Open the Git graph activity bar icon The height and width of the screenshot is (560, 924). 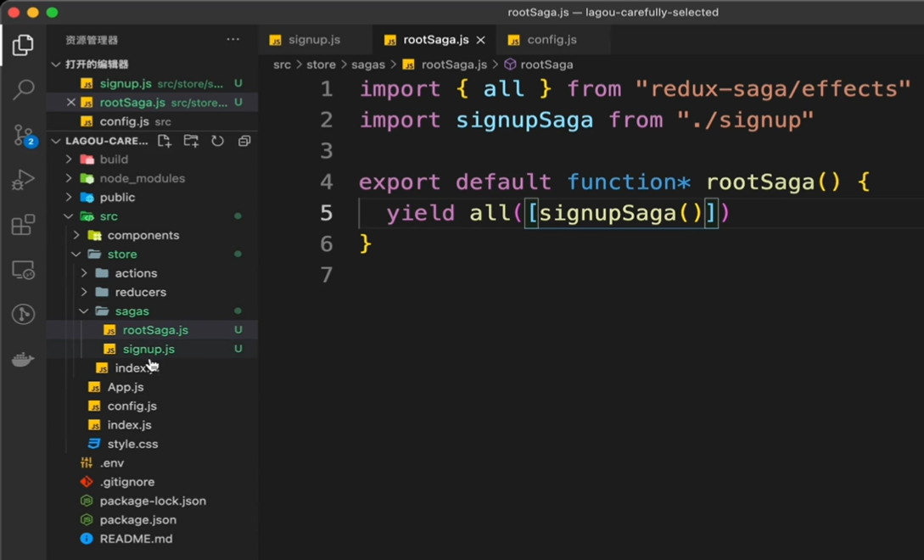point(23,314)
